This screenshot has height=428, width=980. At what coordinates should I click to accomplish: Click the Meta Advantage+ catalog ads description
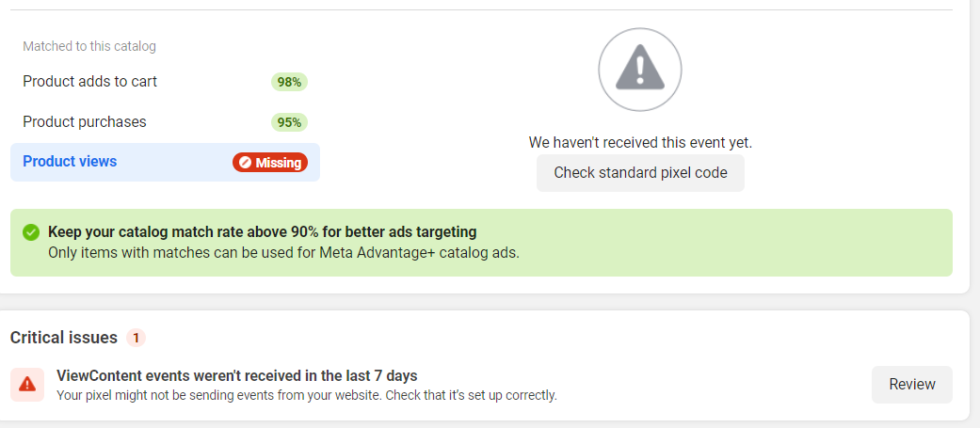tap(283, 253)
